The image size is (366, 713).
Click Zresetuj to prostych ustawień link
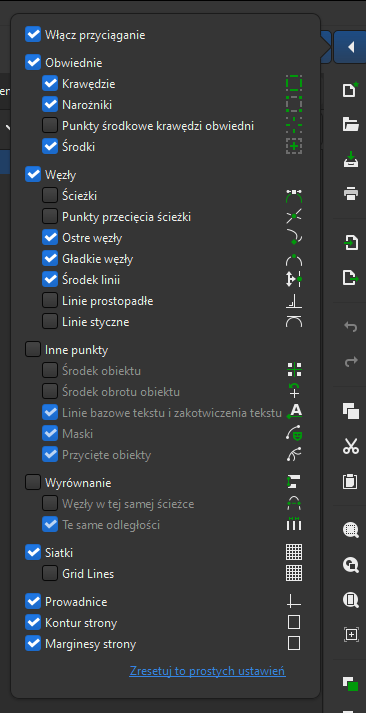click(x=207, y=671)
